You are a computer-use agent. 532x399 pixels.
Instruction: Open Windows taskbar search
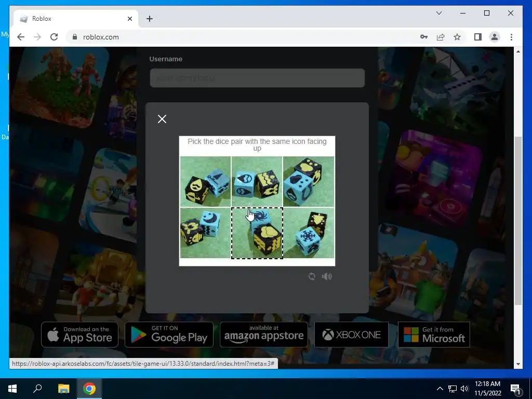37,389
